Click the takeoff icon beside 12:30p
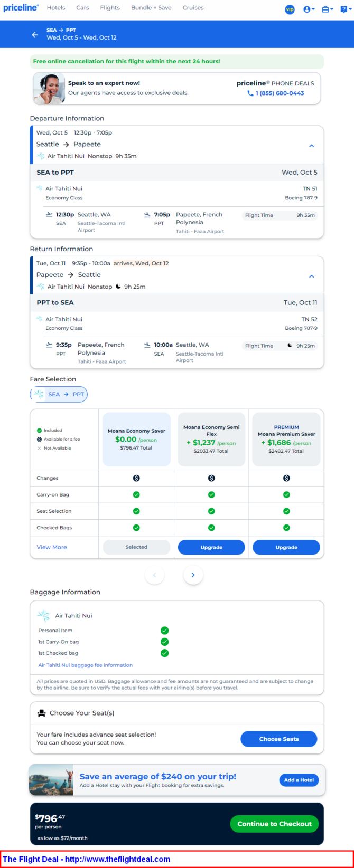The image size is (354, 868). [x=49, y=215]
